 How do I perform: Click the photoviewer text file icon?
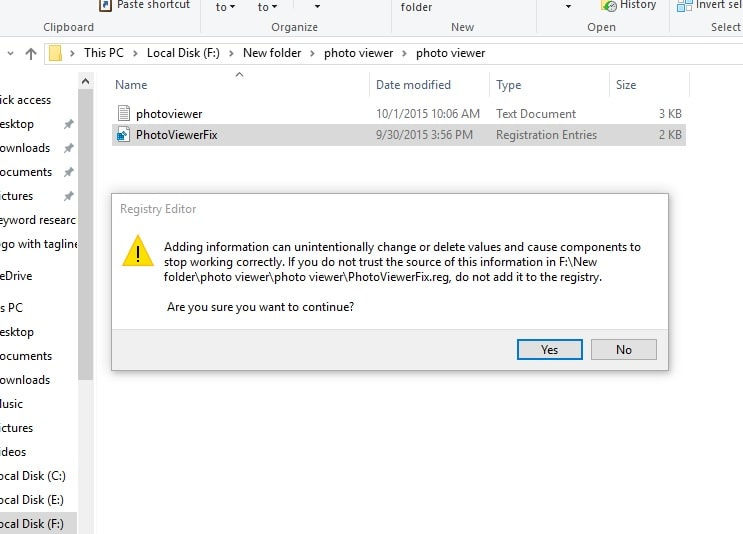coord(124,114)
